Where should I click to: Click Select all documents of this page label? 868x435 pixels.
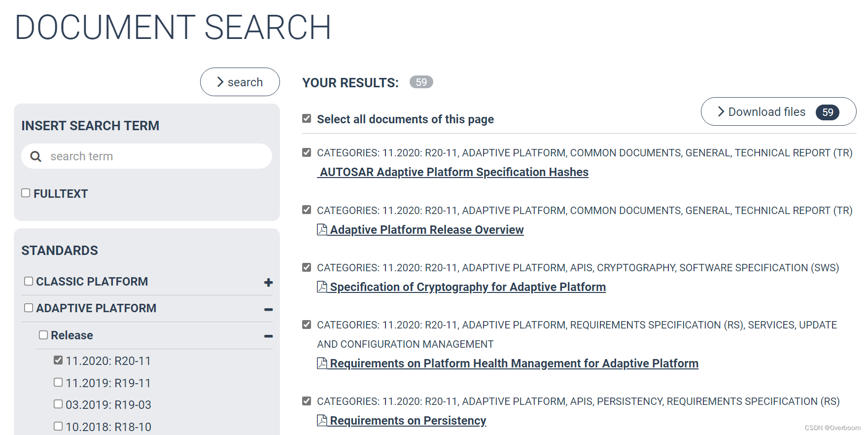click(x=405, y=119)
